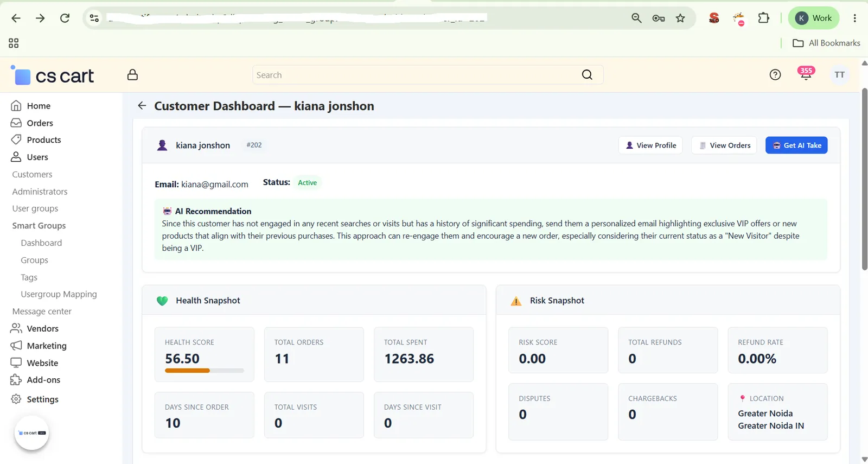Open notifications bell showing 355
The image size is (868, 464).
pyautogui.click(x=806, y=74)
